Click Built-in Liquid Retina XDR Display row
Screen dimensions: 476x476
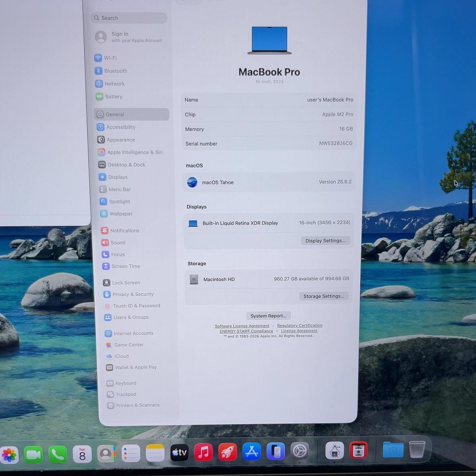coord(269,223)
